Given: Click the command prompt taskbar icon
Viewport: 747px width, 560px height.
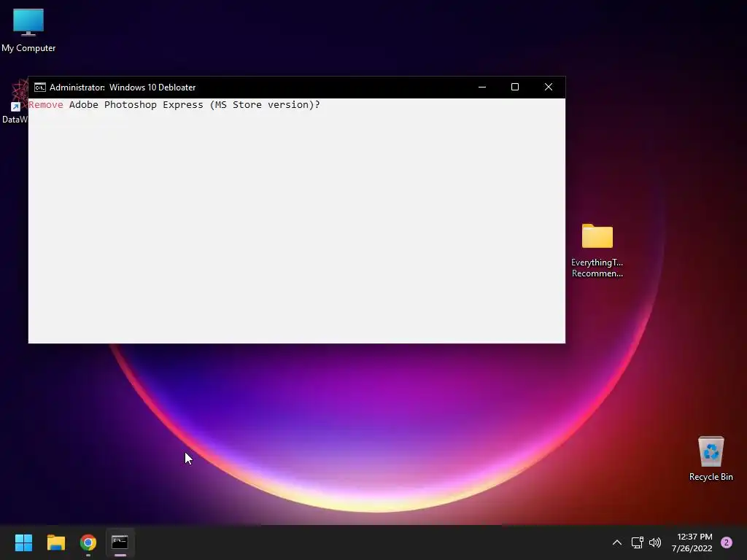Looking at the screenshot, I should pyautogui.click(x=120, y=542).
